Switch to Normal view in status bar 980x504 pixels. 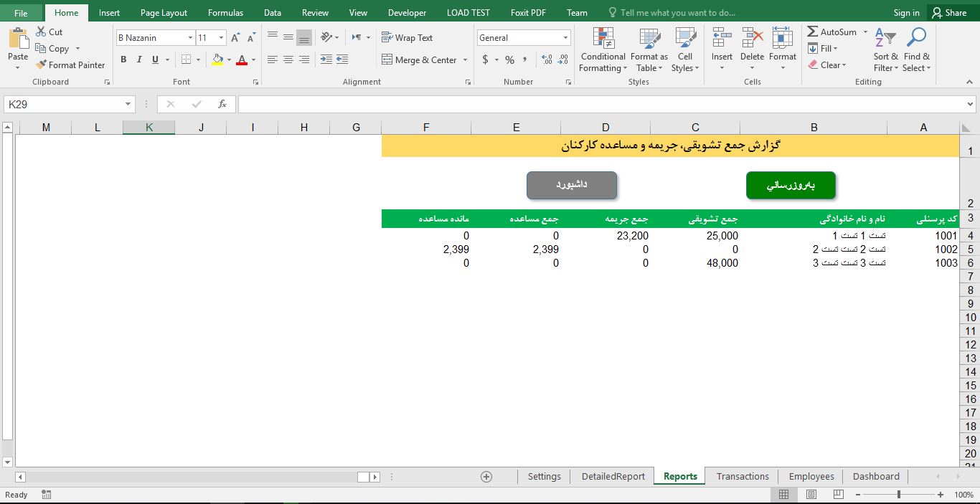point(783,495)
